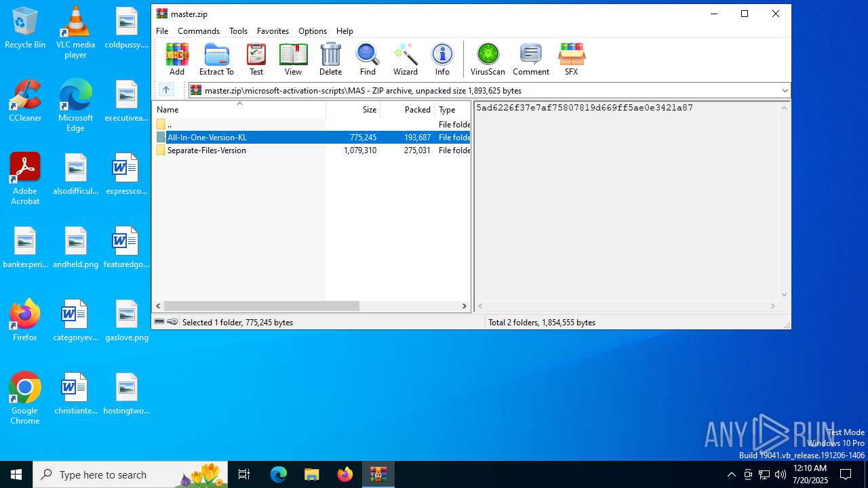The width and height of the screenshot is (868, 488).
Task: Click status bar drive icon
Action: click(159, 322)
